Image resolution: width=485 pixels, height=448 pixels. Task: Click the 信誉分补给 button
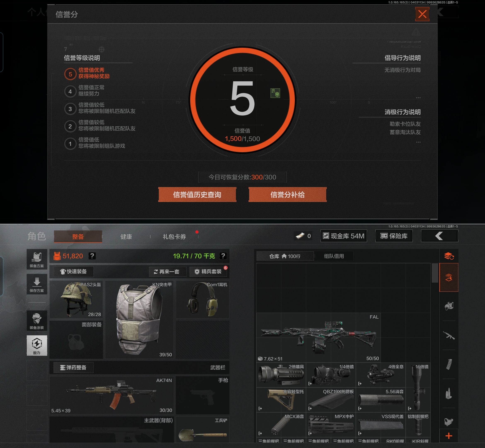[287, 194]
